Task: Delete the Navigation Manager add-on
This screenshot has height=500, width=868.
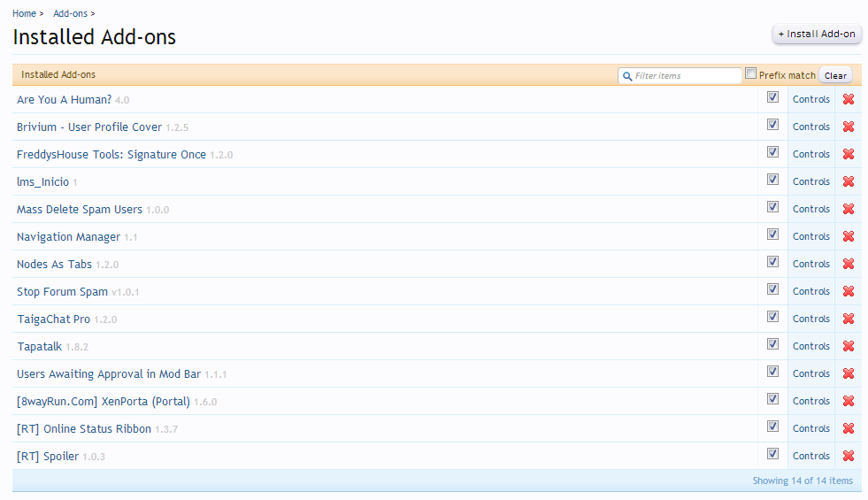Action: click(848, 236)
